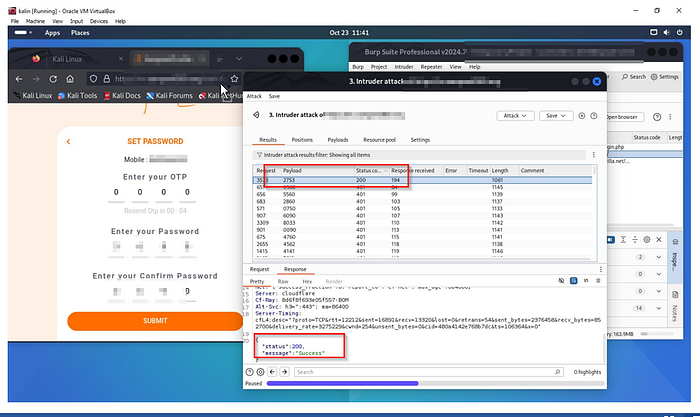Select the Hex view tab
This screenshot has height=417, width=700.
tap(307, 281)
